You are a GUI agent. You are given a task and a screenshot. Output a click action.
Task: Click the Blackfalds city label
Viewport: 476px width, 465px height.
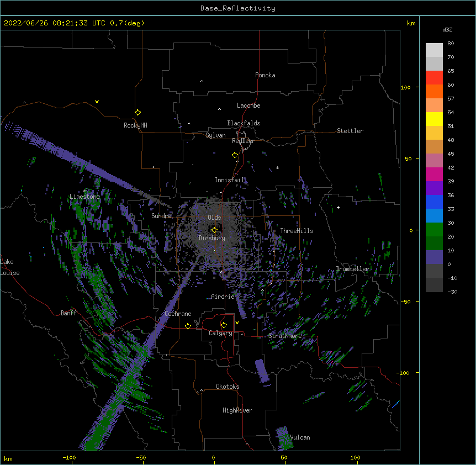pyautogui.click(x=244, y=123)
